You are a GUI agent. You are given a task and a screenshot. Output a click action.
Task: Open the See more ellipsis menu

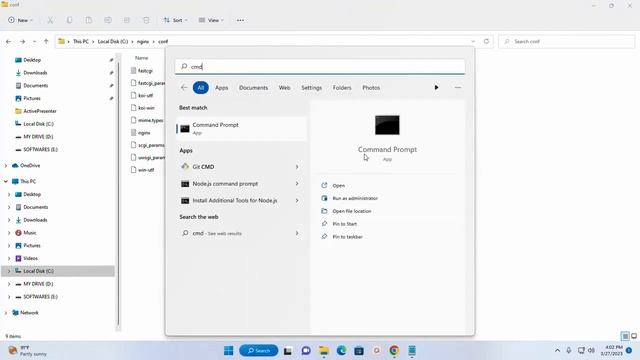[240, 20]
